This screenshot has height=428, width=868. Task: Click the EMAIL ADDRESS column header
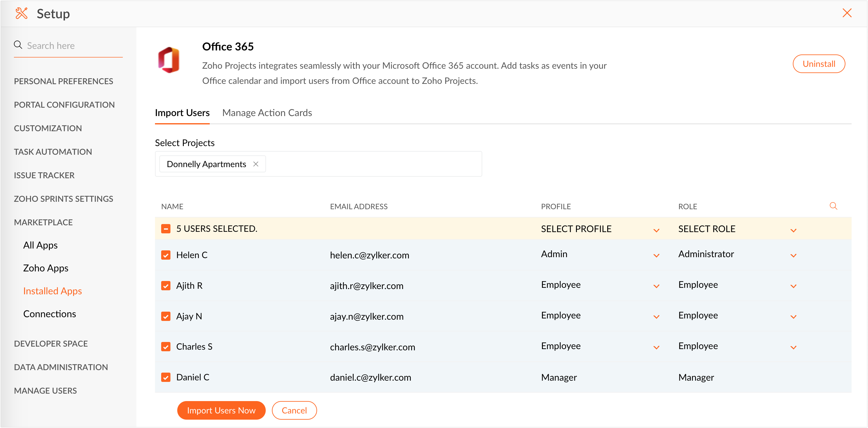[x=359, y=207]
